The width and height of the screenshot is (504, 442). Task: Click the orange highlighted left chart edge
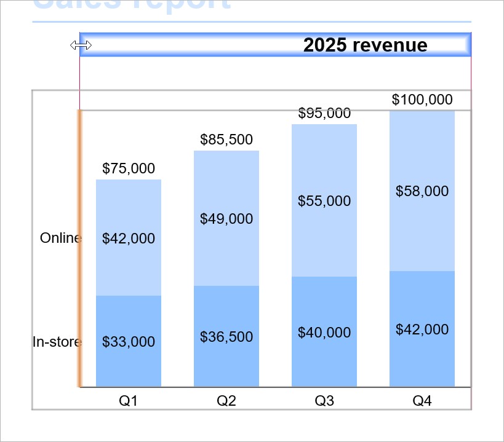point(79,249)
